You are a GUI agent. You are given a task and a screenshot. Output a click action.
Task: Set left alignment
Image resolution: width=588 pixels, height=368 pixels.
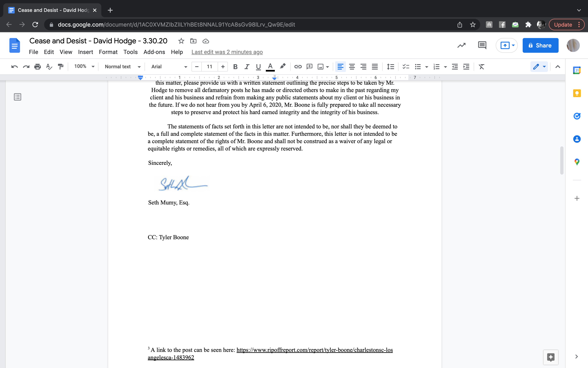pos(340,67)
